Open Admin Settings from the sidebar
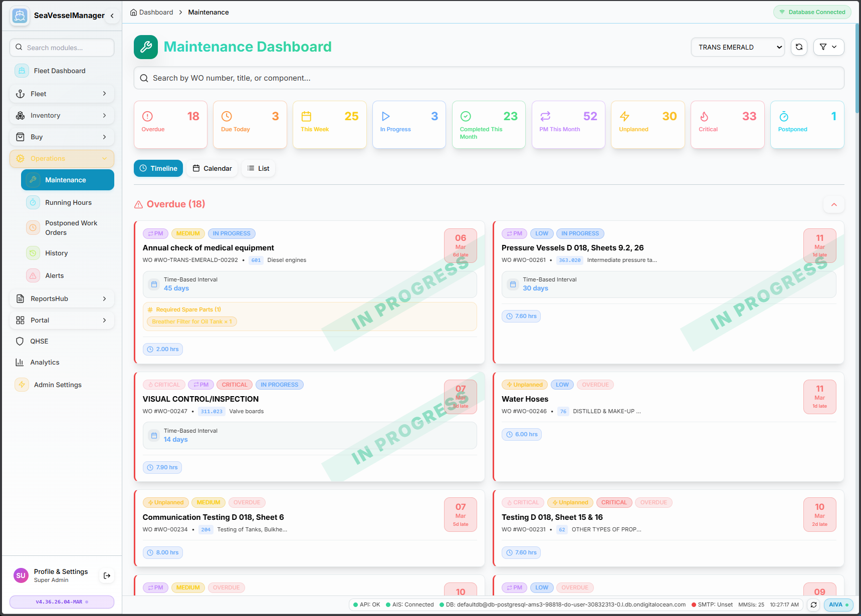 [57, 385]
